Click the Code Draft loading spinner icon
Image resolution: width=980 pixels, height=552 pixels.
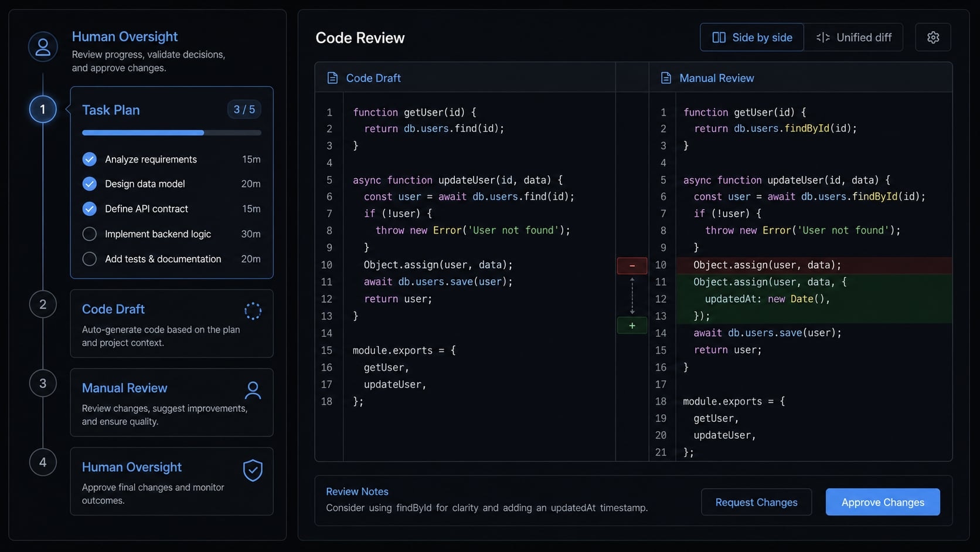[253, 311]
